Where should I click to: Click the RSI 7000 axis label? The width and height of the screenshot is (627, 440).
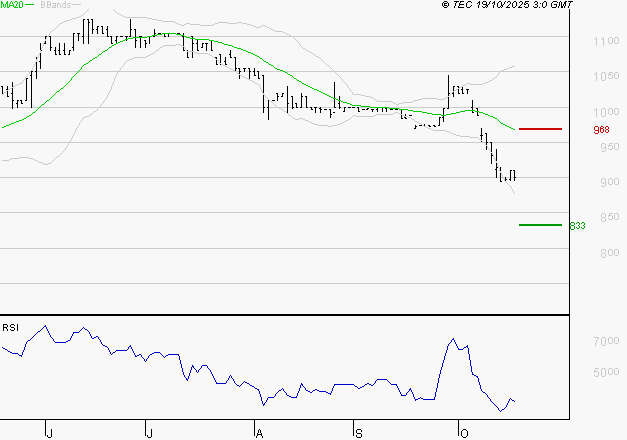click(x=606, y=341)
